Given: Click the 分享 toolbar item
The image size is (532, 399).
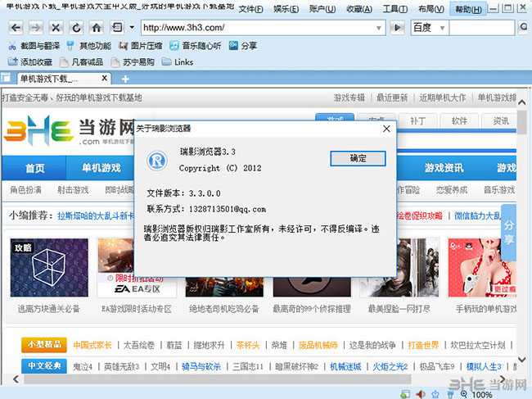Looking at the screenshot, I should [243, 46].
